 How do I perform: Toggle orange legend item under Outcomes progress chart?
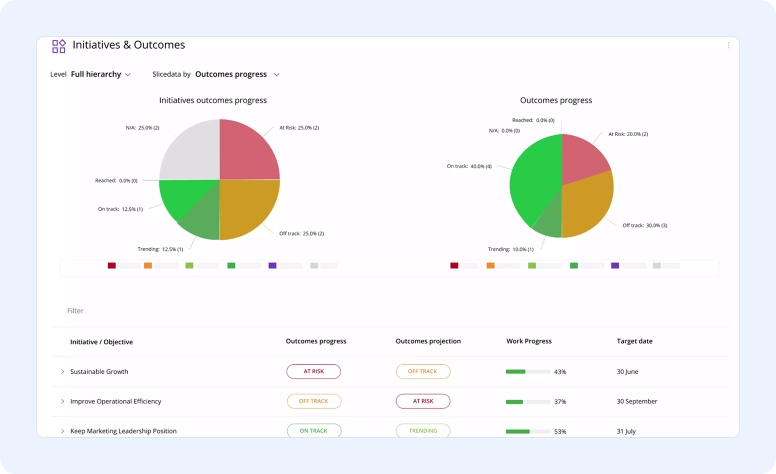[490, 266]
